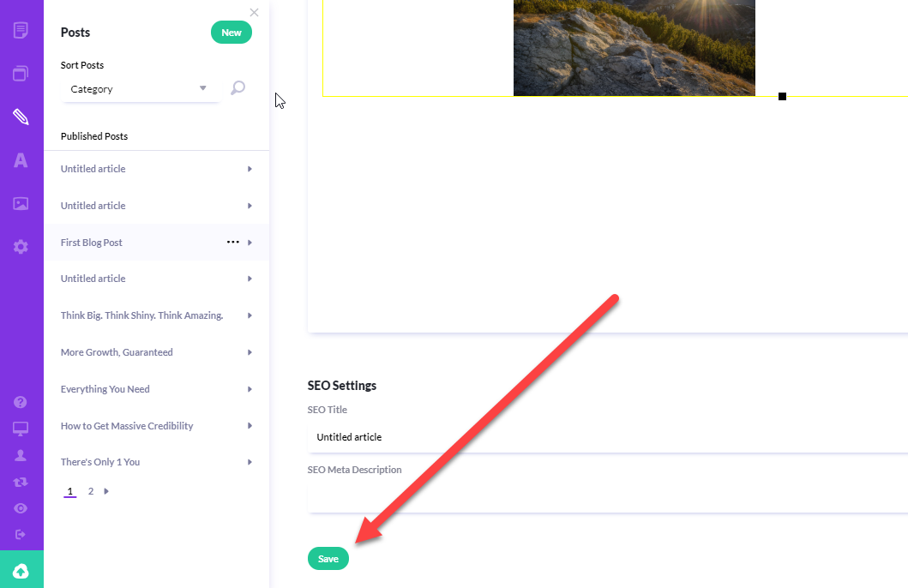Open the More Growth, Guaranteed post
The image size is (908, 588).
[x=117, y=352]
